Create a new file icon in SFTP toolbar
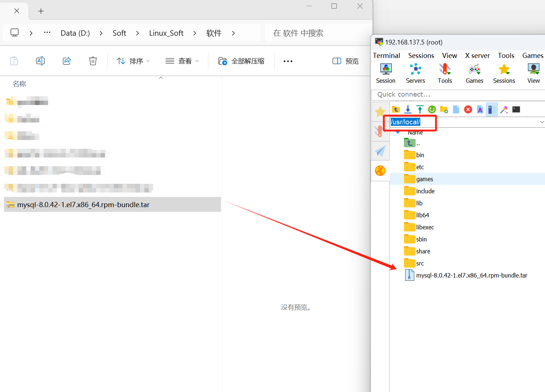Image resolution: width=545 pixels, height=392 pixels. pos(456,109)
